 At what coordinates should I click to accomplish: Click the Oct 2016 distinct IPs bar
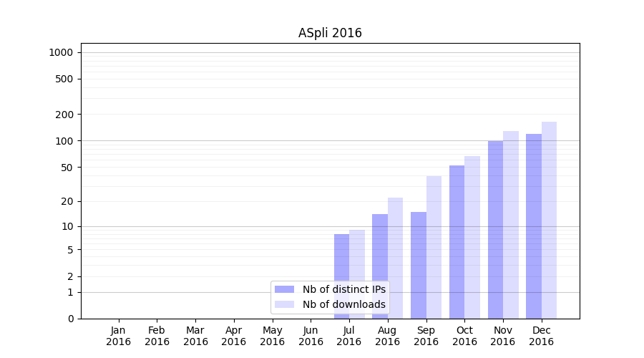(457, 241)
